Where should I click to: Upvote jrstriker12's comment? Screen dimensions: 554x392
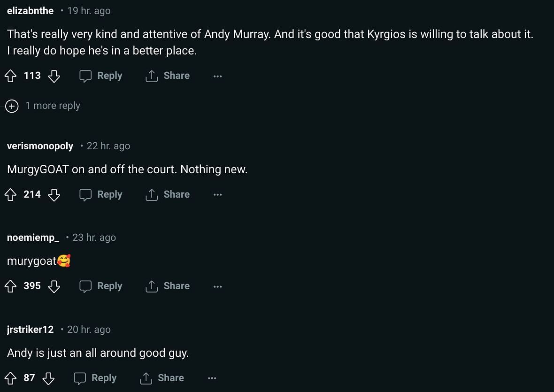(11, 378)
